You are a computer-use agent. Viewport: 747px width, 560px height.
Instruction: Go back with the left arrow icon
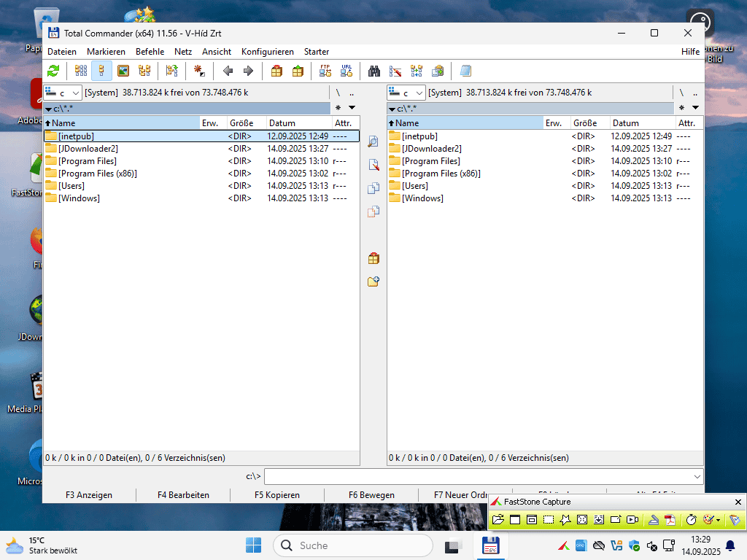click(228, 71)
